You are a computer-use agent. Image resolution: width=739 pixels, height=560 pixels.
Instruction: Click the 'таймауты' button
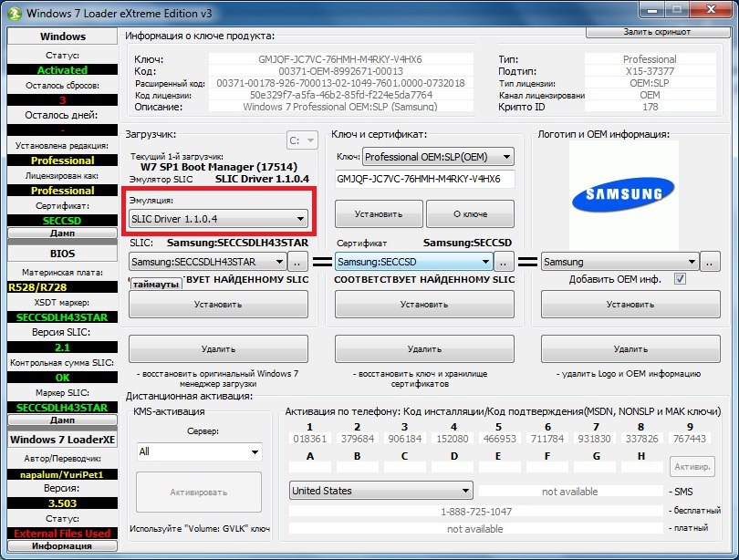pyautogui.click(x=156, y=284)
